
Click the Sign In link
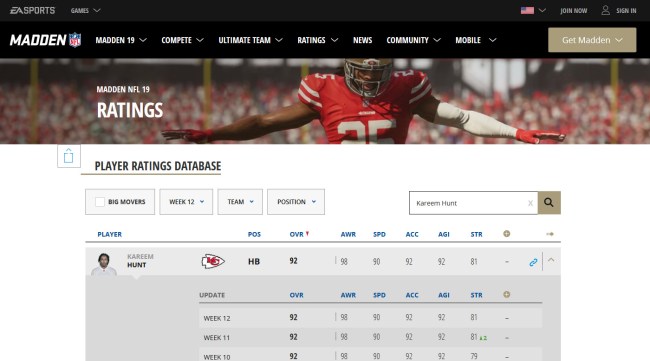626,11
